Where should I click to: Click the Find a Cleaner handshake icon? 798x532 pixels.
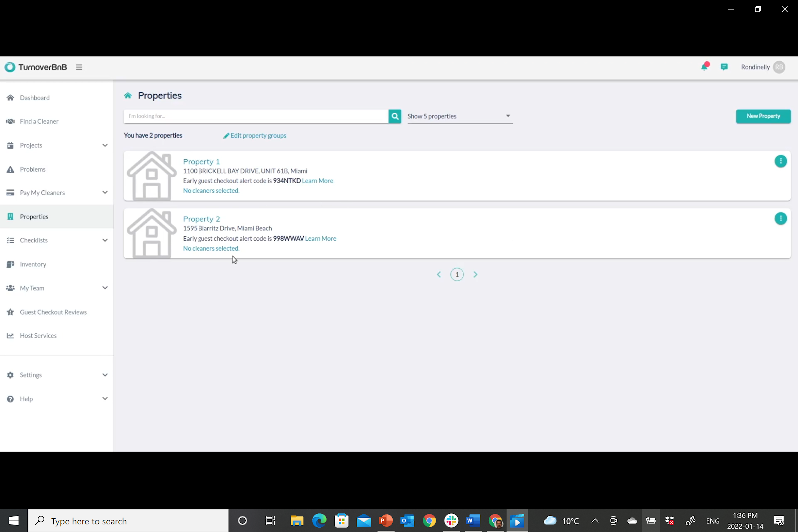pos(10,121)
